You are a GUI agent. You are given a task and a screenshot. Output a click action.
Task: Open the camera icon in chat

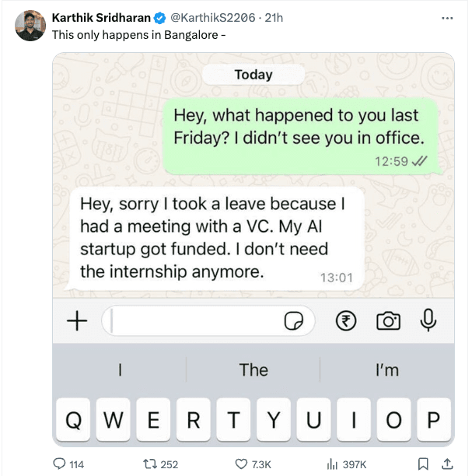[x=388, y=320]
